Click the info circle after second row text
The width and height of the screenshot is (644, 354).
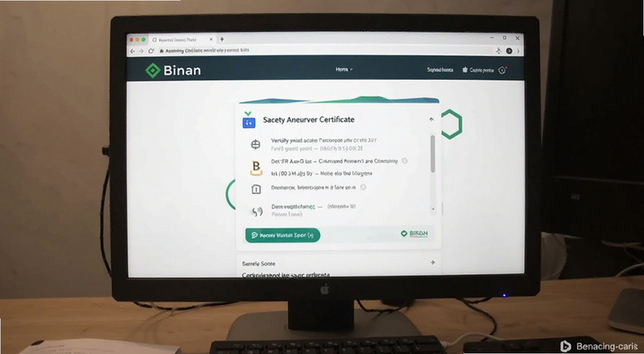point(405,161)
